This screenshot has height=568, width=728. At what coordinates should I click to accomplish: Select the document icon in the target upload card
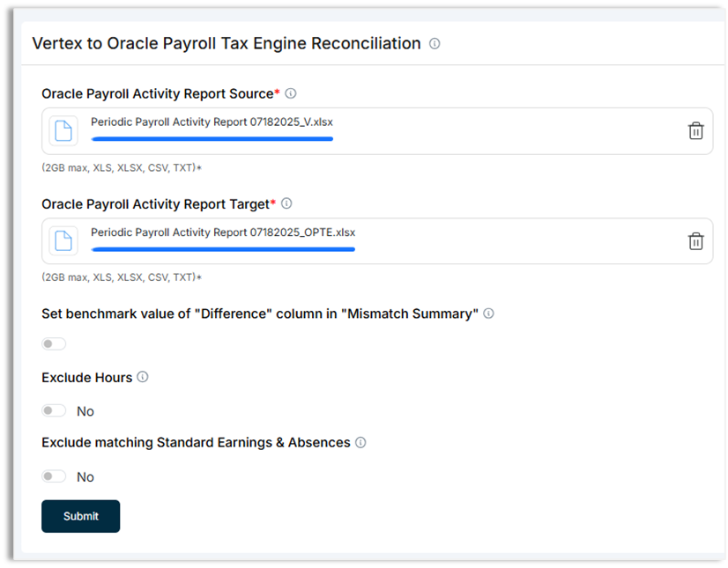coord(63,241)
